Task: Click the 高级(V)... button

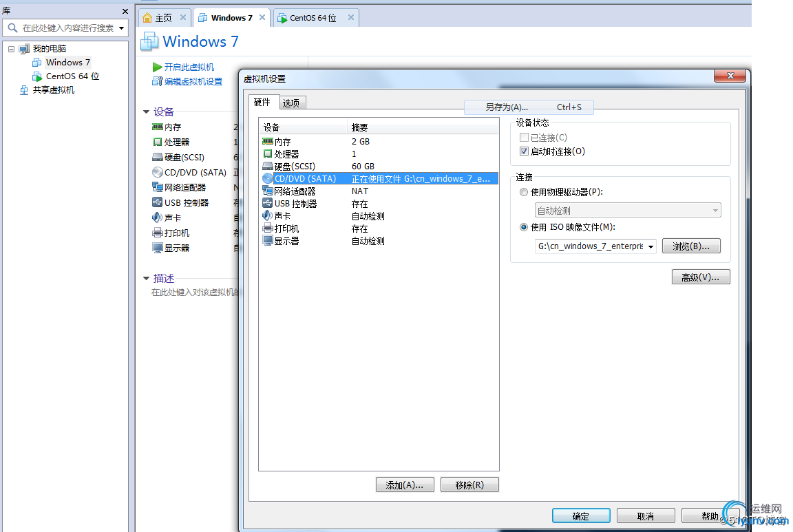Action: point(701,277)
